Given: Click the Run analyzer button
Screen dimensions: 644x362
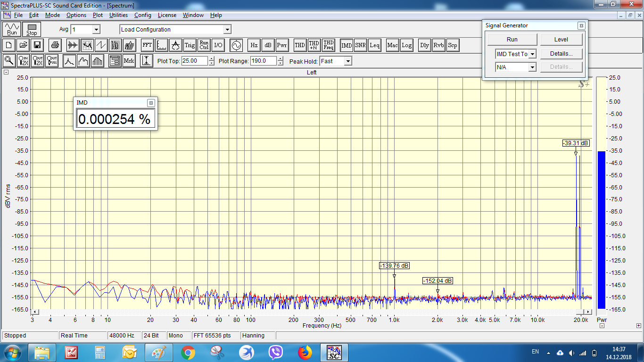Looking at the screenshot, I should (12, 29).
